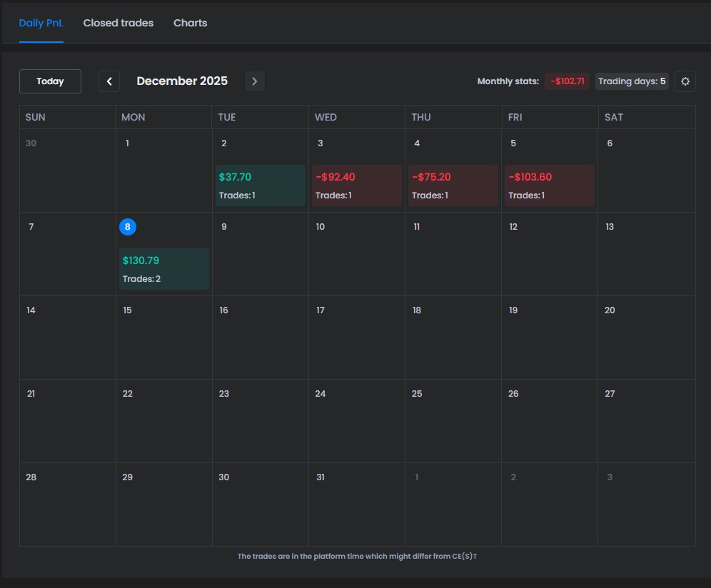Click the Monthly stats label
The height and width of the screenshot is (588, 711).
pyautogui.click(x=508, y=81)
